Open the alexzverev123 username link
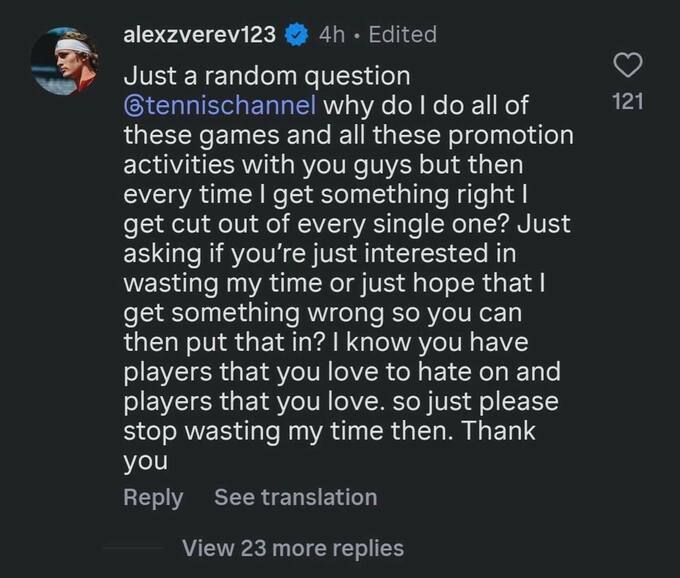680x578 pixels. [199, 35]
